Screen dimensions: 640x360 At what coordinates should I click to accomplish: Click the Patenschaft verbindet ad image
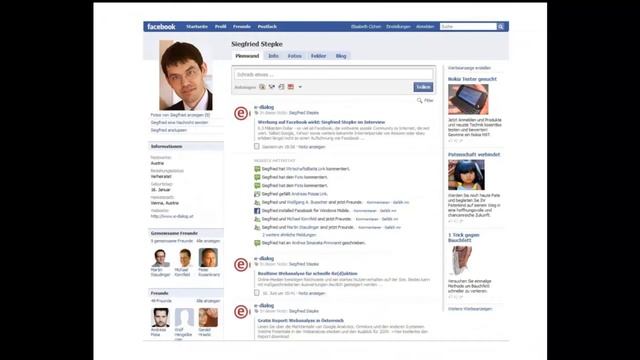pyautogui.click(x=466, y=175)
